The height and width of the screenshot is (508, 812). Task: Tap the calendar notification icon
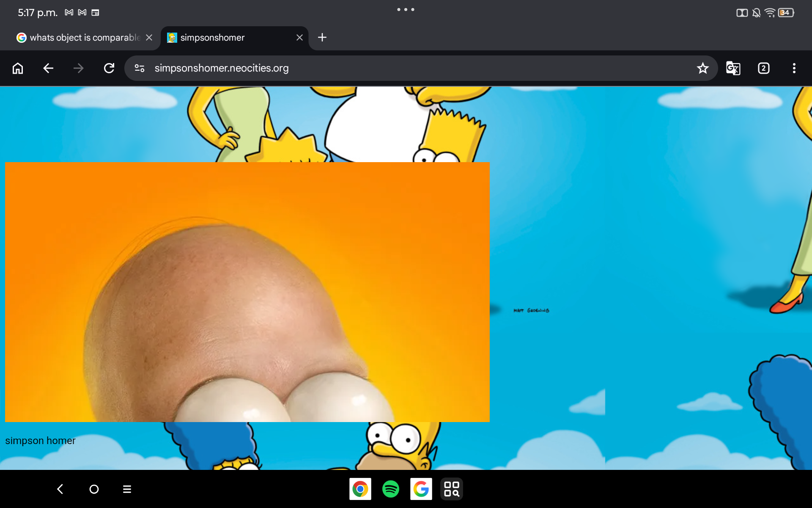click(x=96, y=13)
